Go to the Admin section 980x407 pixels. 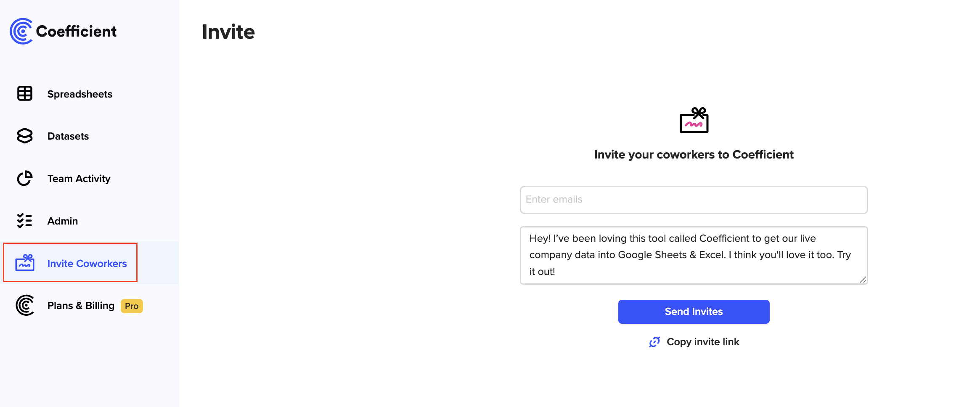[62, 220]
